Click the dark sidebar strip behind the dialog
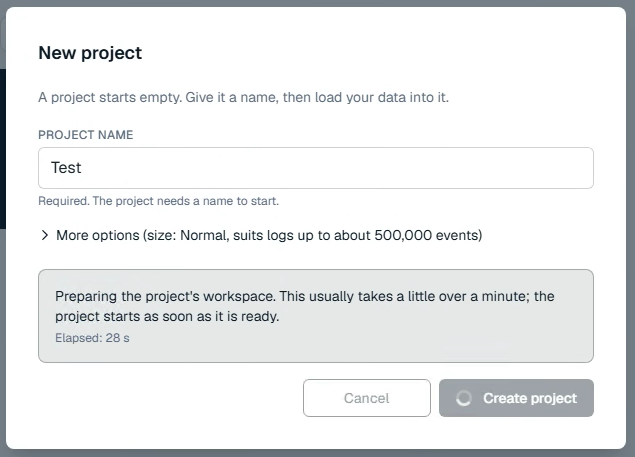The width and height of the screenshot is (635, 457). (x=2, y=149)
